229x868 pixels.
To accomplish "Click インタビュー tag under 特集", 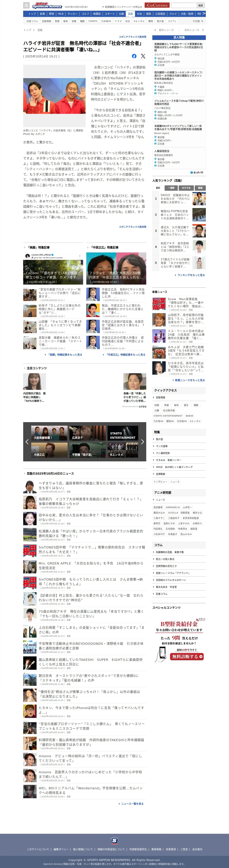I will [160, 482].
